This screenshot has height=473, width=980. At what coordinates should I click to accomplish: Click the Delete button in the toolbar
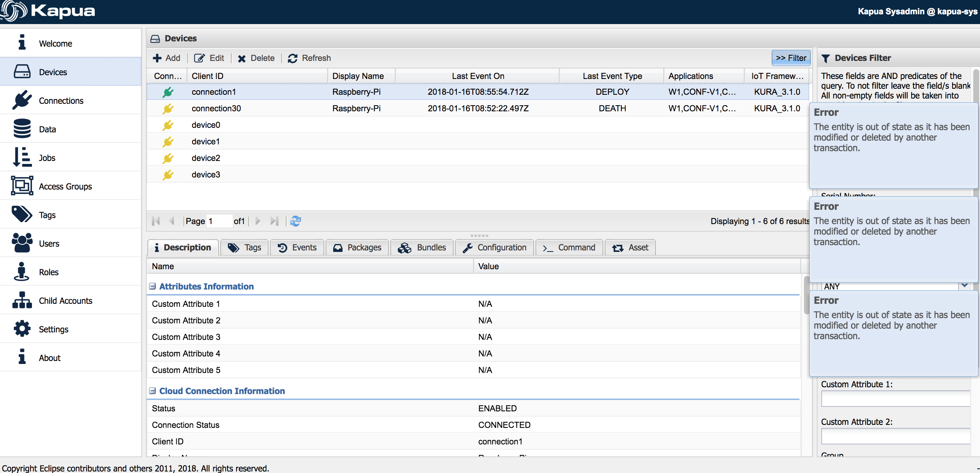point(256,58)
